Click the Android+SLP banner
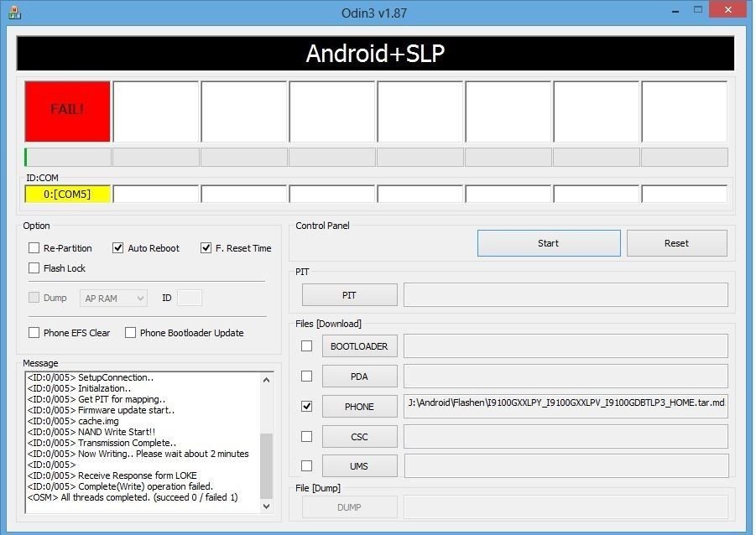 coord(375,53)
